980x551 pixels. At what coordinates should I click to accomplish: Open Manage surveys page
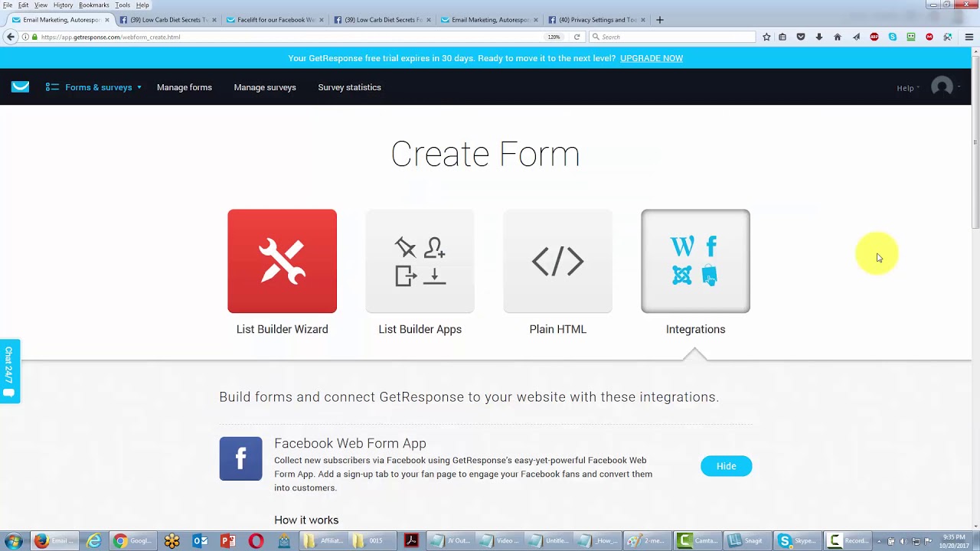265,87
